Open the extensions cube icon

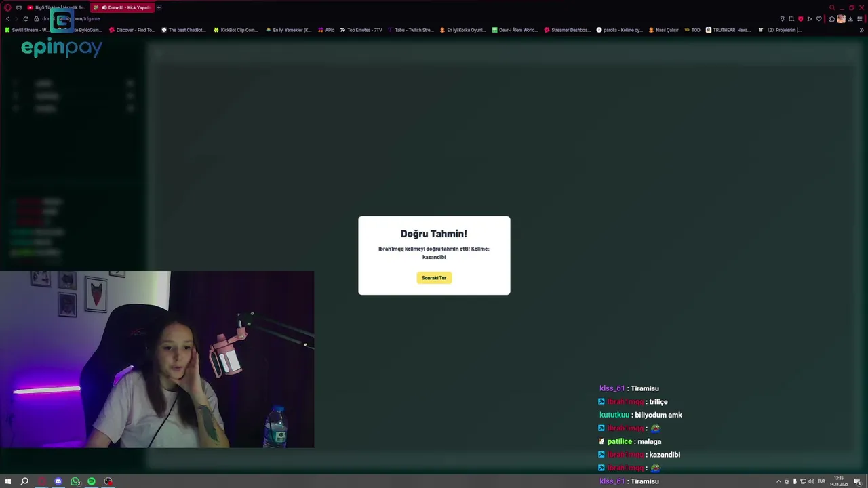pos(832,19)
